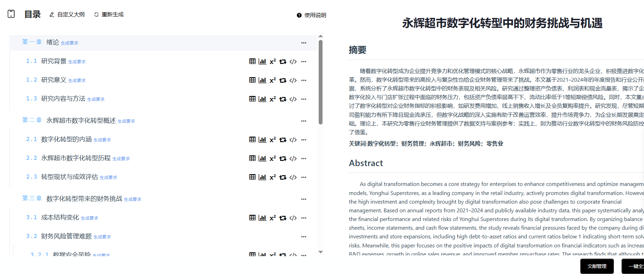Screen dimensions: 644x278
Task: Open more options for 第二章 永辉超市数字化转型概述
Action: click(304, 121)
